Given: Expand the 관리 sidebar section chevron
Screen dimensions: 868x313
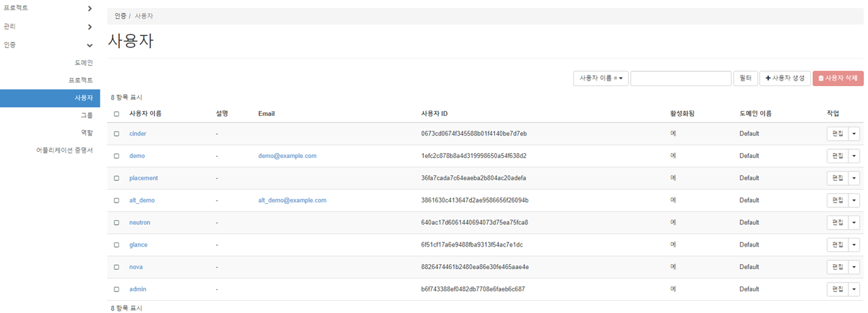Looking at the screenshot, I should 90,27.
